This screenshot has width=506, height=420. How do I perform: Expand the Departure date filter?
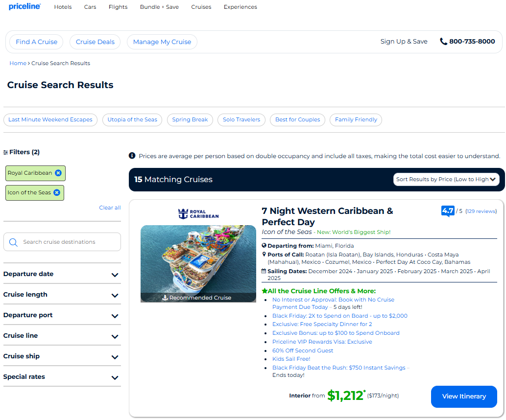tap(62, 274)
